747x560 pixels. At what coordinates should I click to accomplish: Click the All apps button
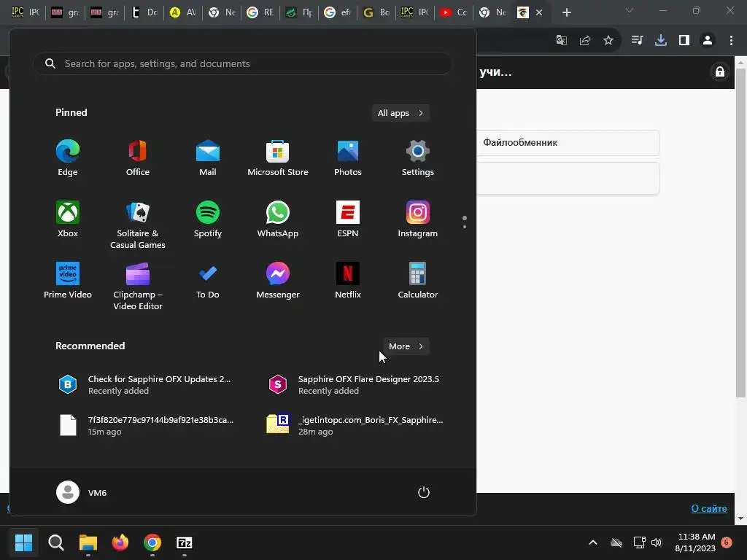click(x=400, y=113)
